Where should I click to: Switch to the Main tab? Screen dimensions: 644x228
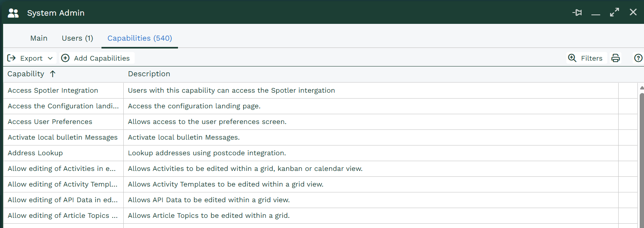[x=39, y=38]
